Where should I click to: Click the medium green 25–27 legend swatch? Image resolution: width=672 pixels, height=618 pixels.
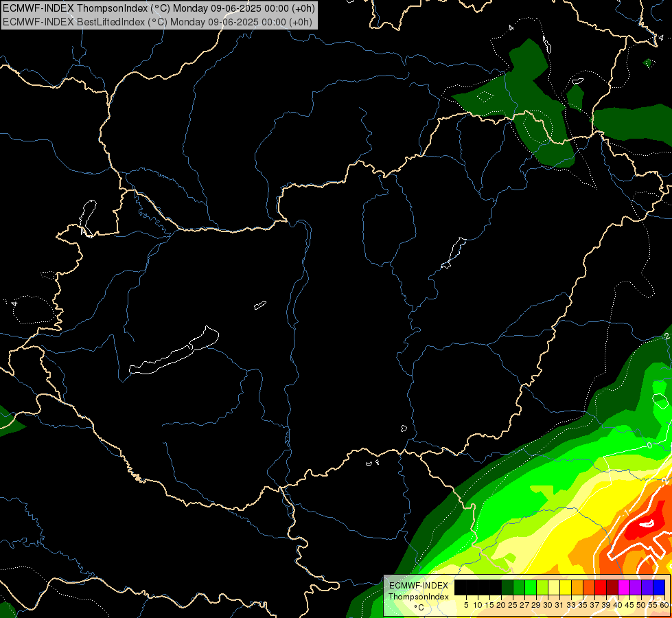[519, 587]
